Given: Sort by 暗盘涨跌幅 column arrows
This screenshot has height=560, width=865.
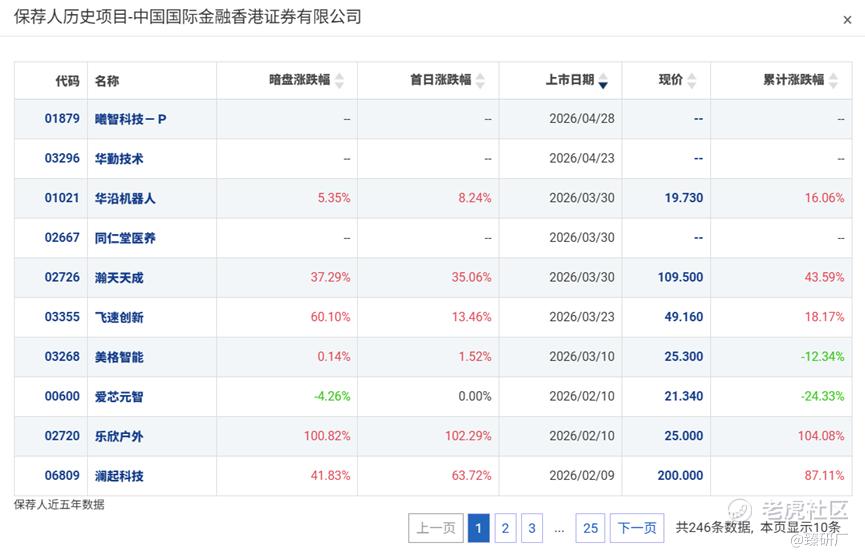Looking at the screenshot, I should (x=339, y=81).
